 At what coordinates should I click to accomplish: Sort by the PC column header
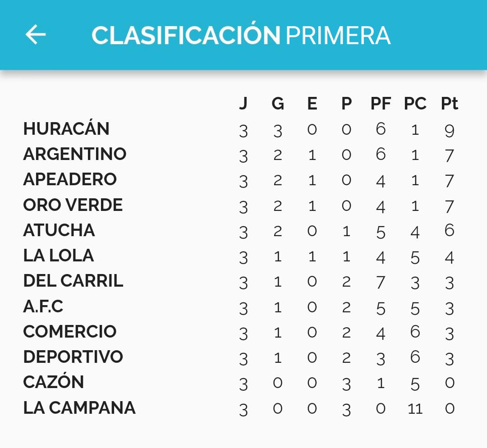click(415, 103)
